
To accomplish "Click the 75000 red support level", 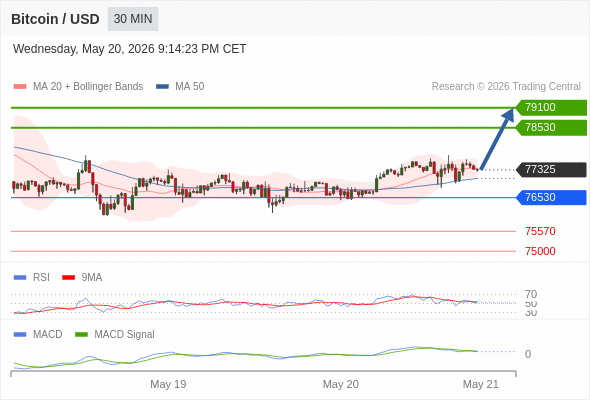I will [x=540, y=251].
